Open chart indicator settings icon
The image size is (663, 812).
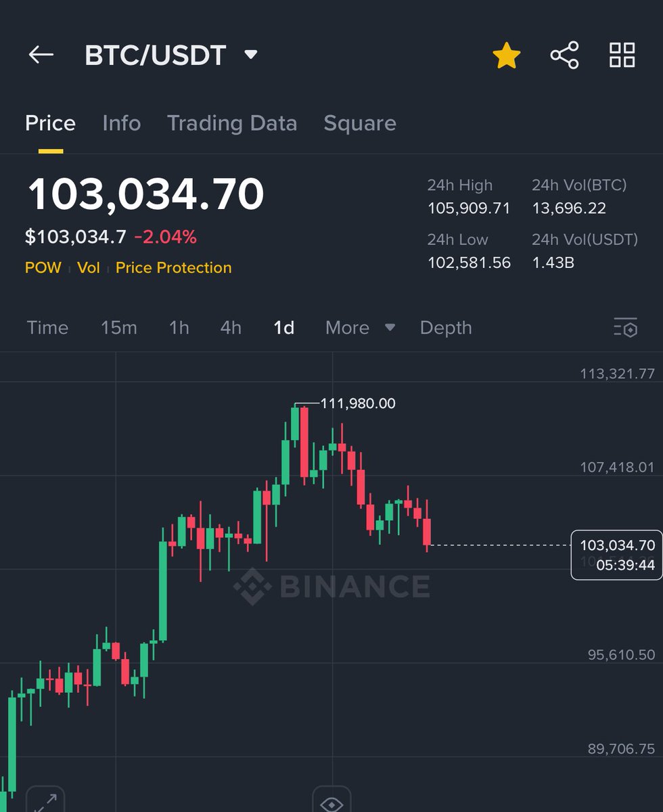pyautogui.click(x=626, y=328)
